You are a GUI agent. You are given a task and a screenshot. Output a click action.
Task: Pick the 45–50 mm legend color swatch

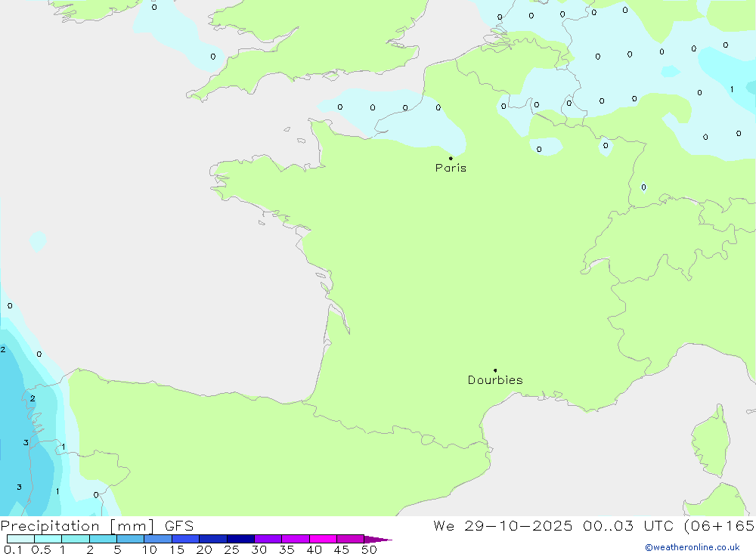coord(350,539)
